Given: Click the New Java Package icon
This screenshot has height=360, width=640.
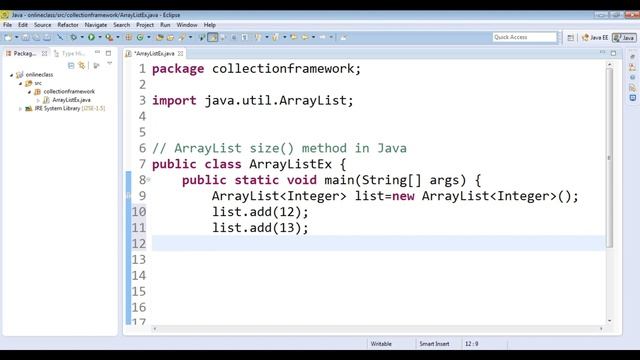Looking at the screenshot, I should (x=128, y=37).
